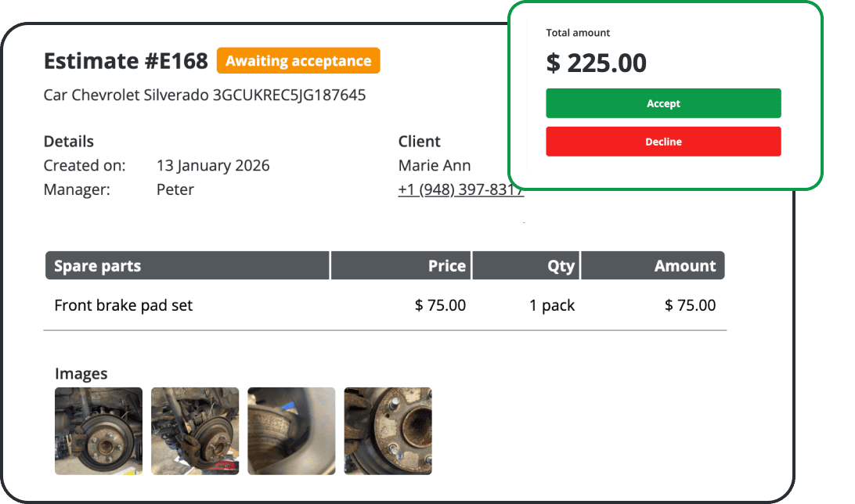Open the second suspension photo thumbnail
Screen dimensions: 855x504
(x=194, y=430)
